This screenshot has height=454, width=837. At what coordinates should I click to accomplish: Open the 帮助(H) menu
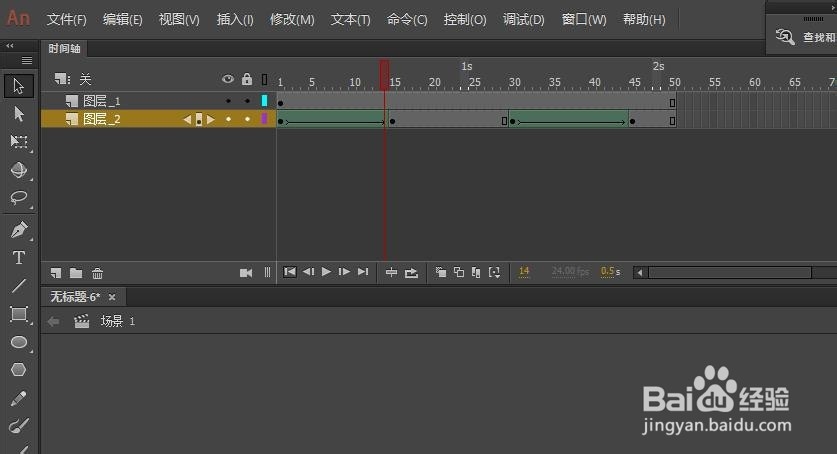pyautogui.click(x=644, y=20)
